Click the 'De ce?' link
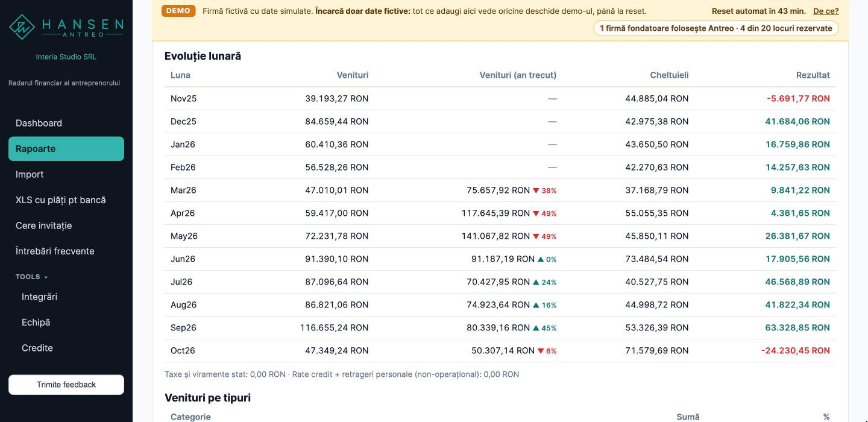 826,11
